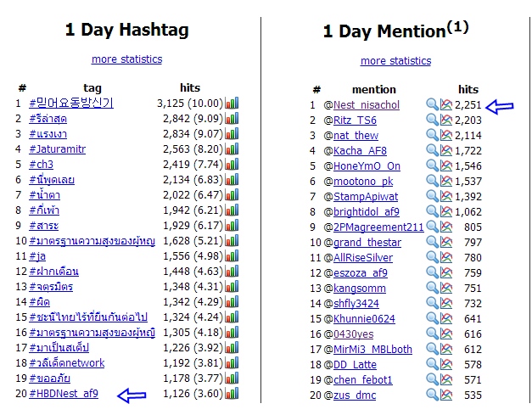
Task: Click bar chart icon for #Jaturamitr
Action: point(232,149)
